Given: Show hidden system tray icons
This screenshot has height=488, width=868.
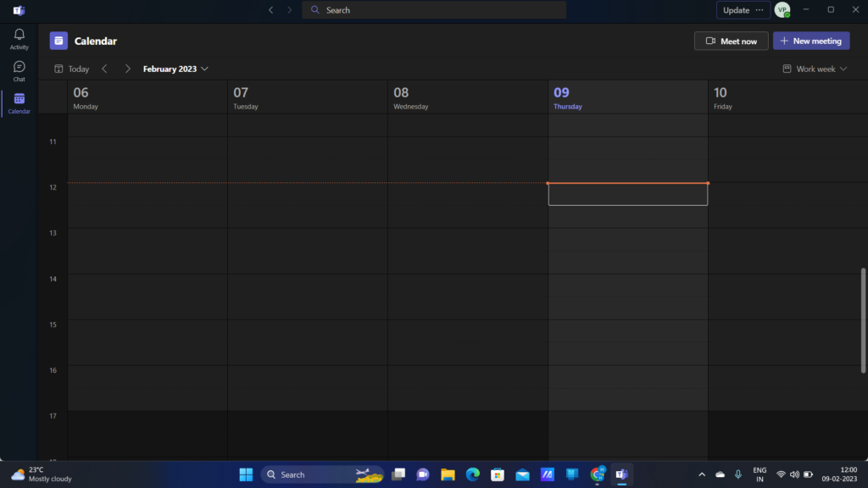Looking at the screenshot, I should click(x=702, y=474).
